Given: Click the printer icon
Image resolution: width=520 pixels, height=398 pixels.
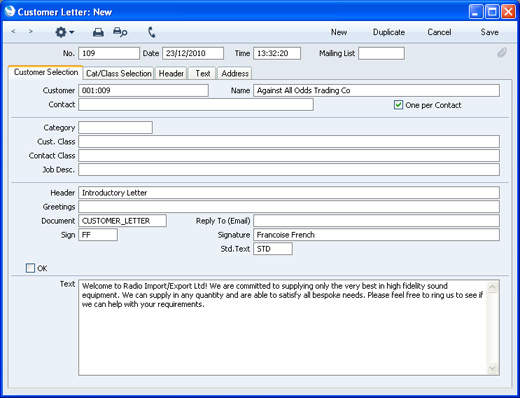Looking at the screenshot, I should (x=98, y=32).
